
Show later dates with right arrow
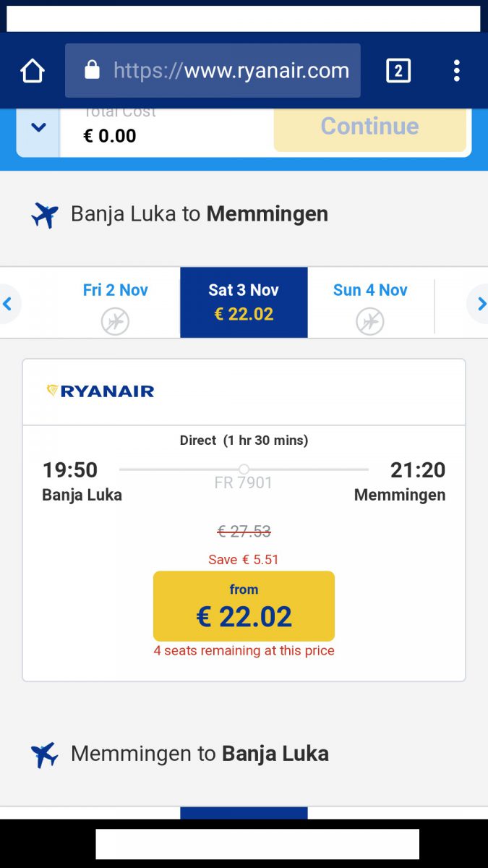pos(480,304)
